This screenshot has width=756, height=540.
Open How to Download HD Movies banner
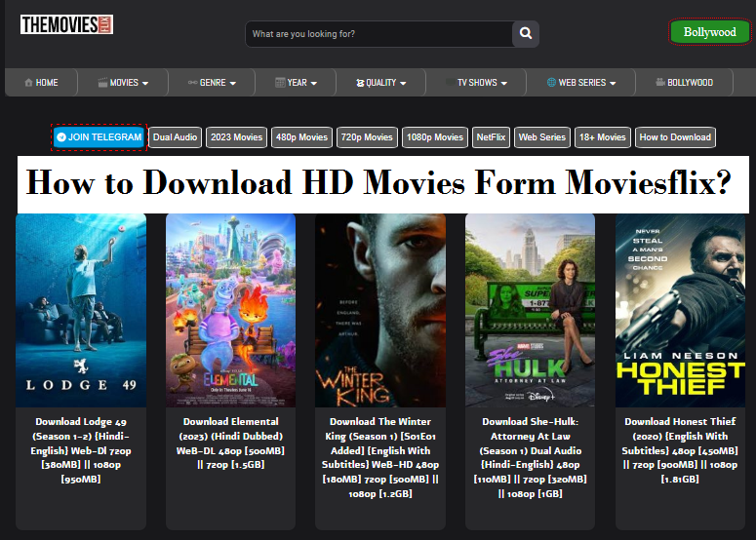pos(382,184)
